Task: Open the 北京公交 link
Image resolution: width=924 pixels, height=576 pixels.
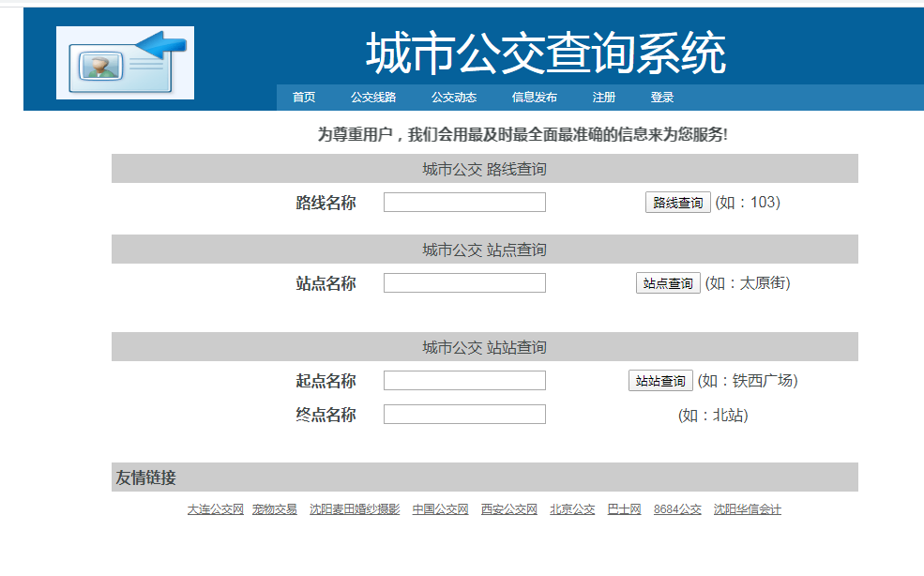Action: 572,509
